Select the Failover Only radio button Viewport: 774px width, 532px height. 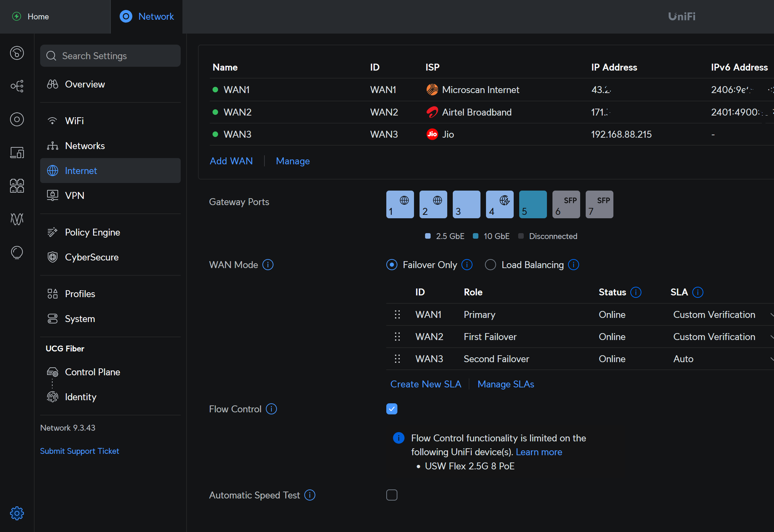(392, 265)
